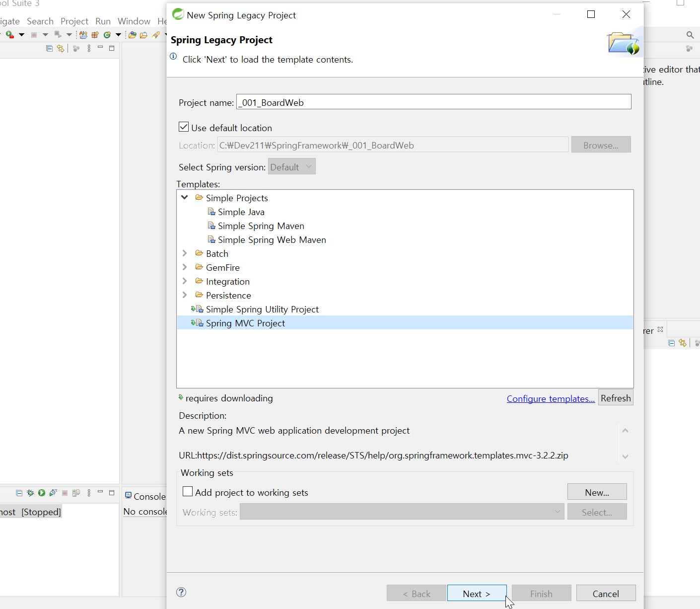Select the Simple Java template

pos(241,212)
